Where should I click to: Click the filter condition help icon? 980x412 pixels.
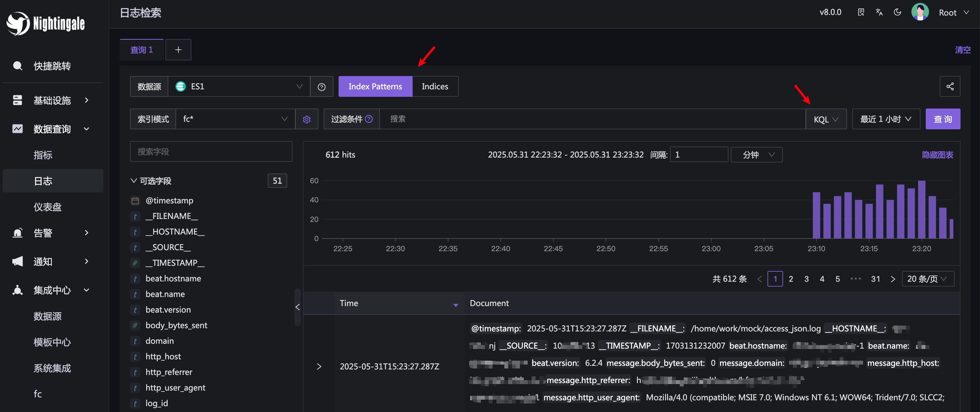coord(369,119)
